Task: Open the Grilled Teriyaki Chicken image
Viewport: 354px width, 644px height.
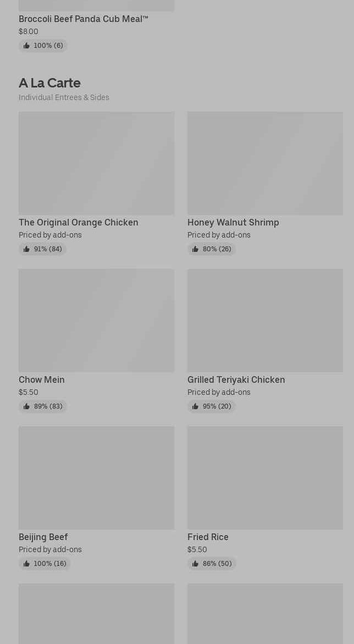Action: pos(265,321)
